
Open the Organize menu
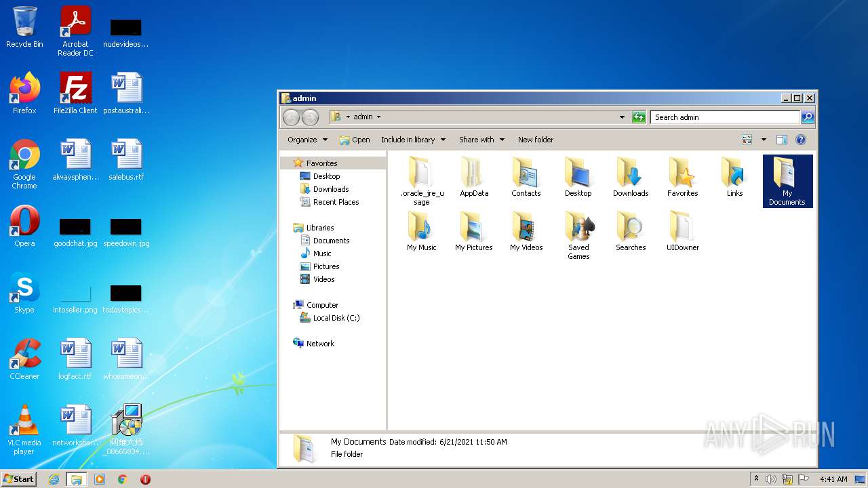click(307, 140)
